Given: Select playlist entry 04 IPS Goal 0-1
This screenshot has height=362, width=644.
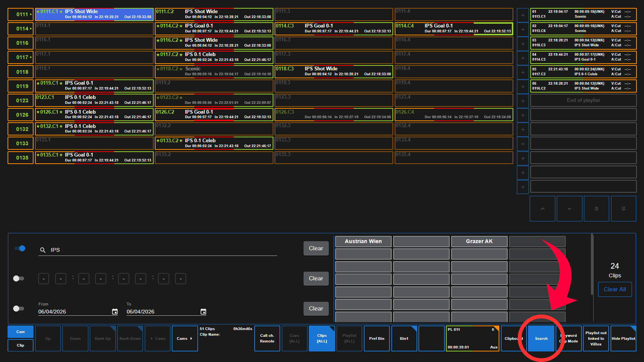Looking at the screenshot, I should pyautogui.click(x=583, y=57).
